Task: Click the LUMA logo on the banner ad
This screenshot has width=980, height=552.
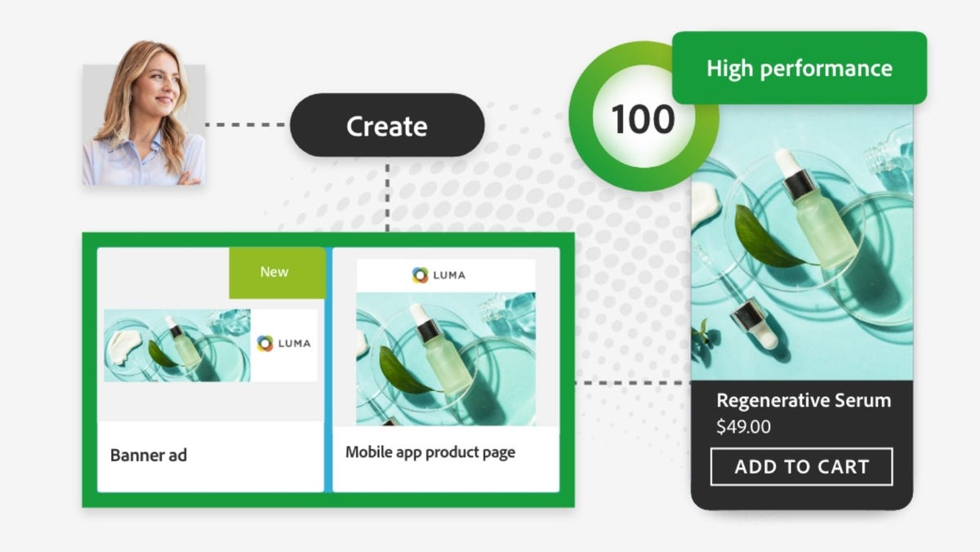Action: click(282, 342)
